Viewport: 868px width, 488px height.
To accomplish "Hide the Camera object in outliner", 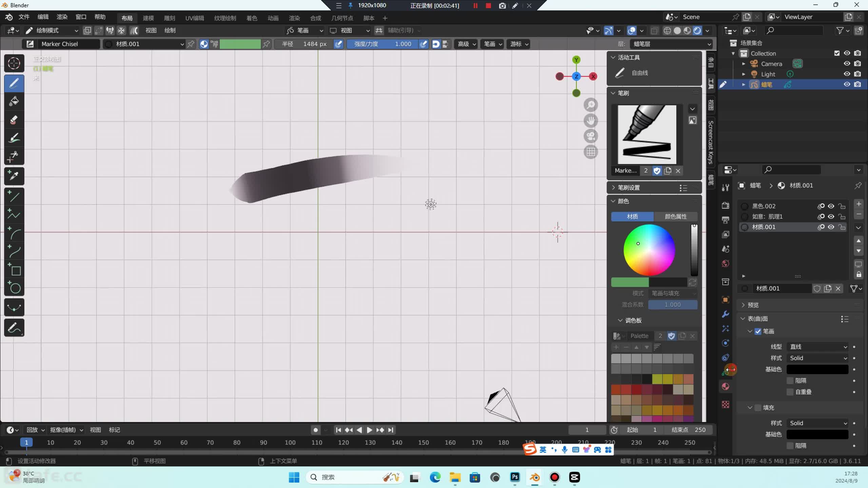I will click(847, 64).
